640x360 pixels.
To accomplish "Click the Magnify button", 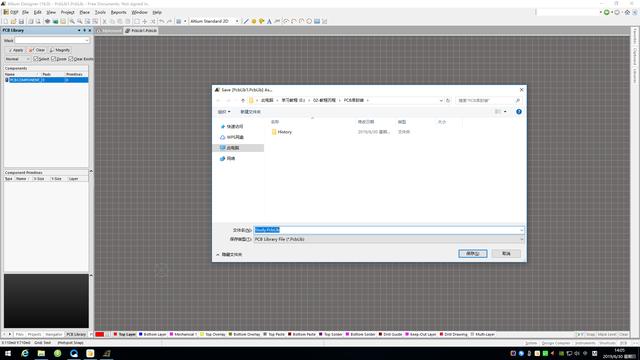I will (x=60, y=50).
